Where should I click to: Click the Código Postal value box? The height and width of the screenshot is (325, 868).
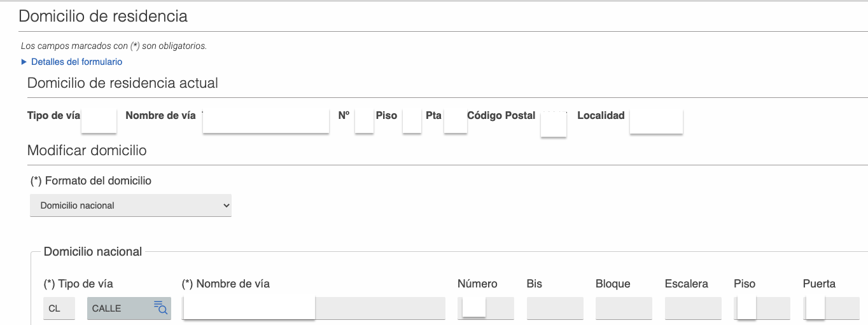point(553,123)
